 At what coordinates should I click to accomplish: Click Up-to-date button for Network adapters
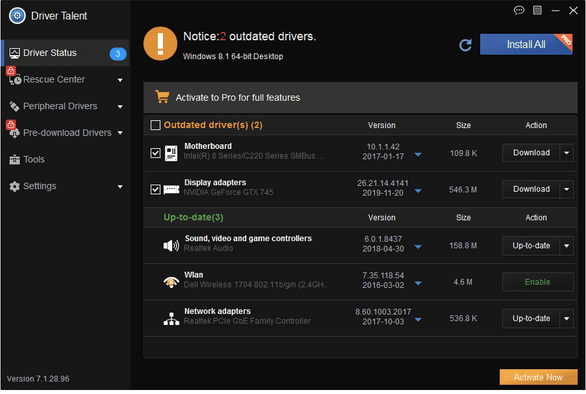531,318
